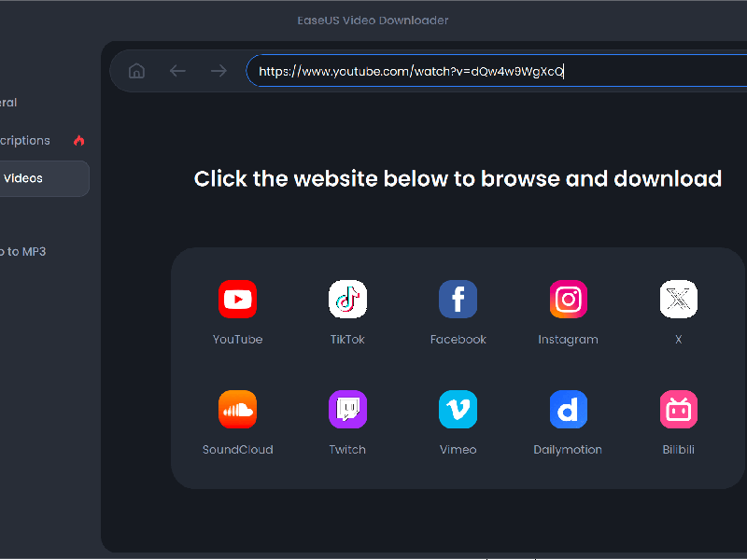Open the X site icon

tap(679, 299)
